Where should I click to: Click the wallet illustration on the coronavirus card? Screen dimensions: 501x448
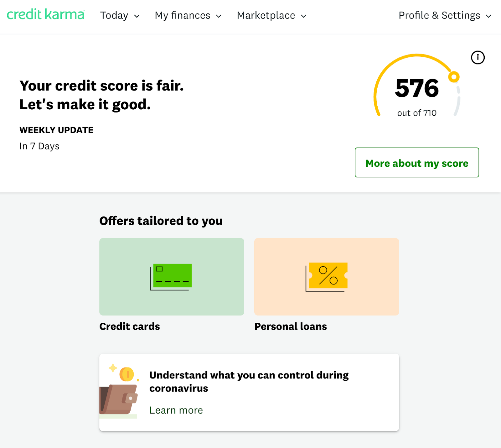[118, 401]
